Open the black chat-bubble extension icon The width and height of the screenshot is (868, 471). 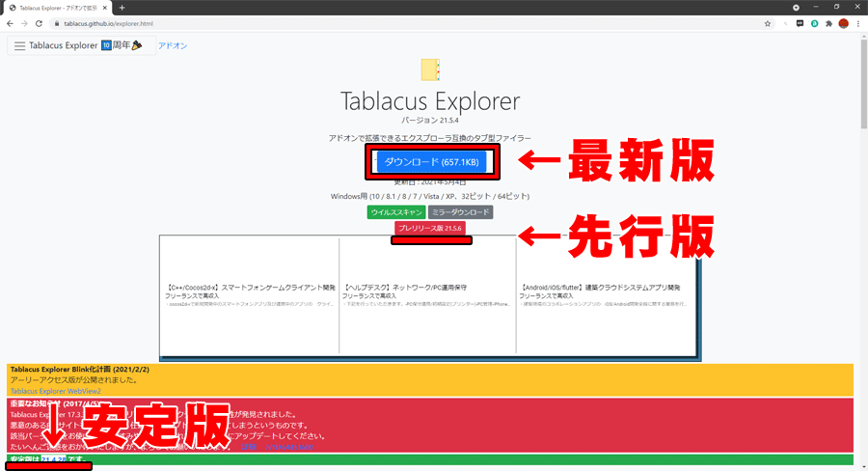tap(800, 24)
